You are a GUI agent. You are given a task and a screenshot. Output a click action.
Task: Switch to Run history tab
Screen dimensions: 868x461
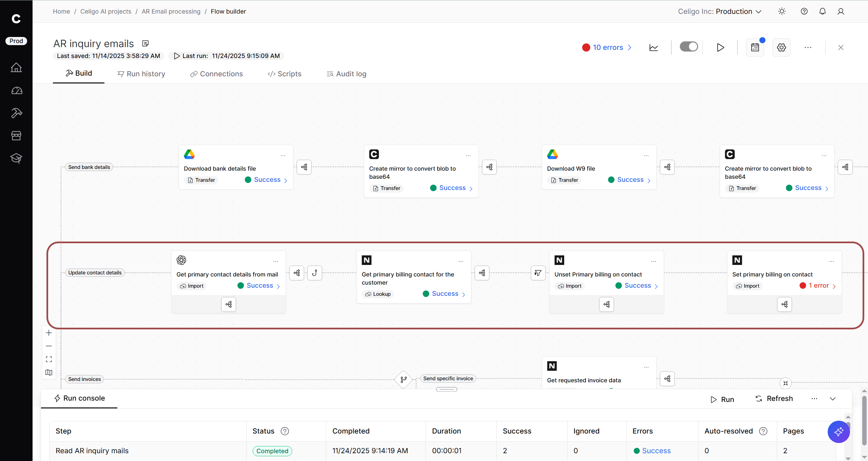tap(141, 74)
